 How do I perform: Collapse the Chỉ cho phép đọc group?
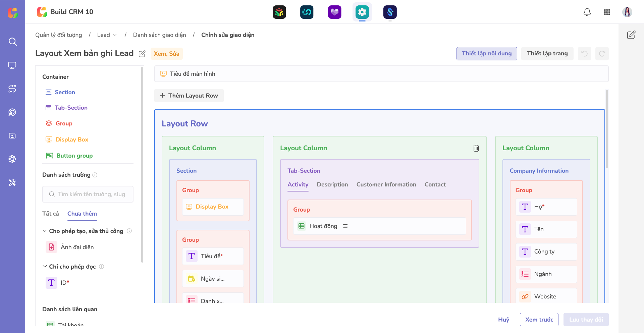[45, 267]
